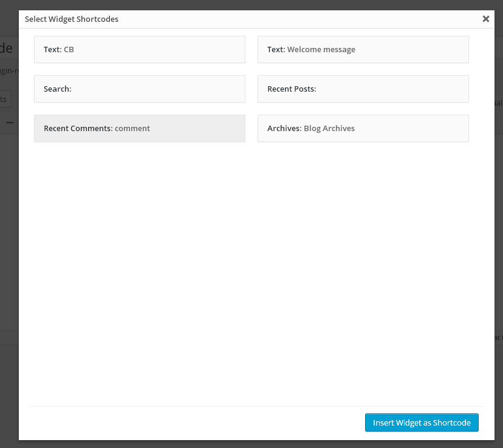The image size is (503, 448).
Task: Click Insert Widget as Shortcode button
Action: (x=422, y=423)
